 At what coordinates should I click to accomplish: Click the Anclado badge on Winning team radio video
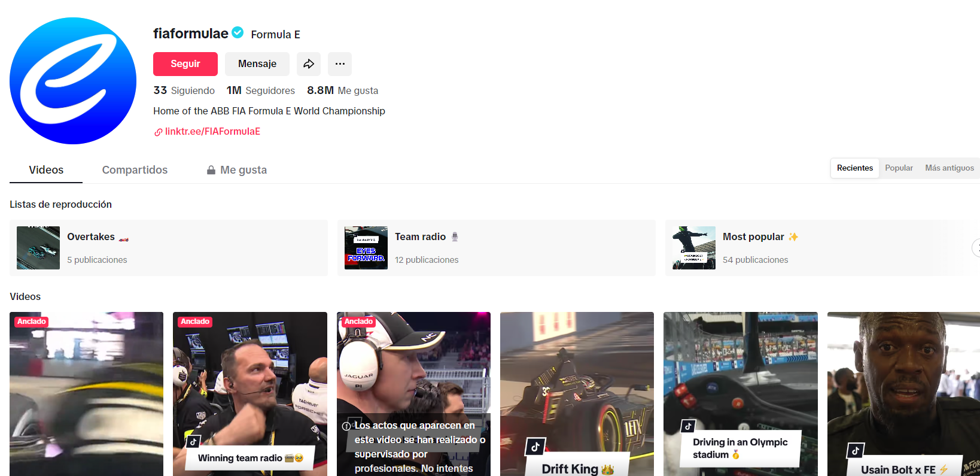coord(195,322)
